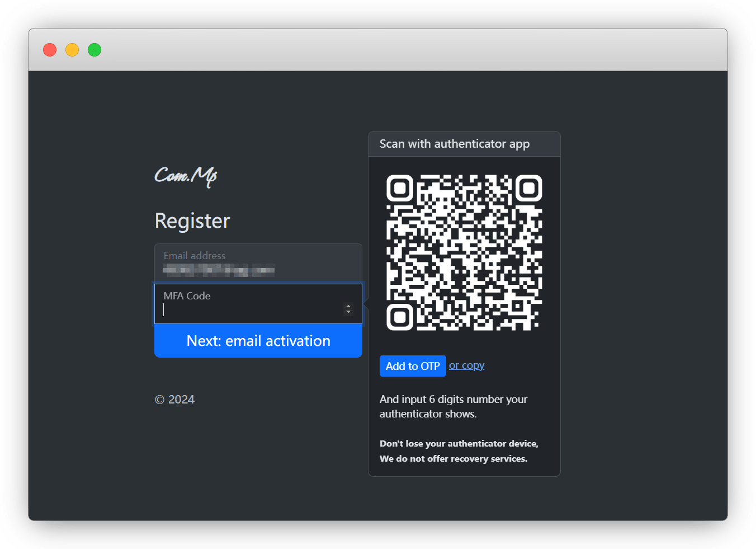Click the Com.Mg script logo
This screenshot has height=549, width=756.
coord(186,176)
